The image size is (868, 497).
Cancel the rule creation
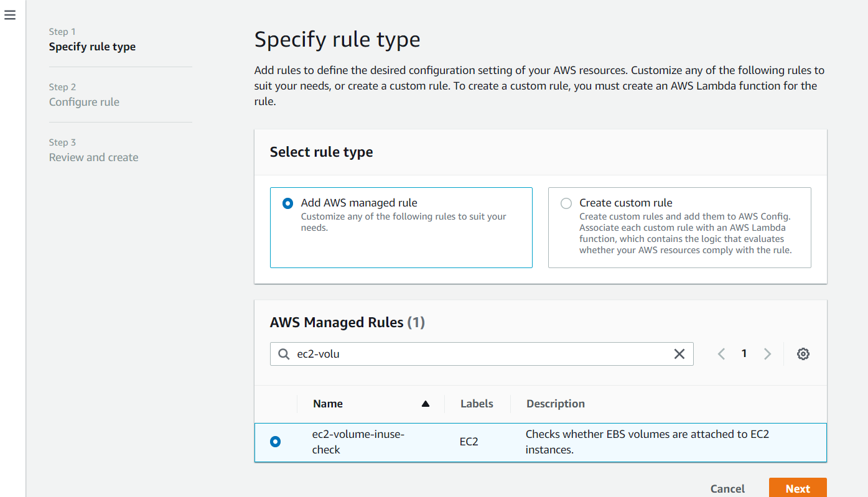(x=727, y=488)
